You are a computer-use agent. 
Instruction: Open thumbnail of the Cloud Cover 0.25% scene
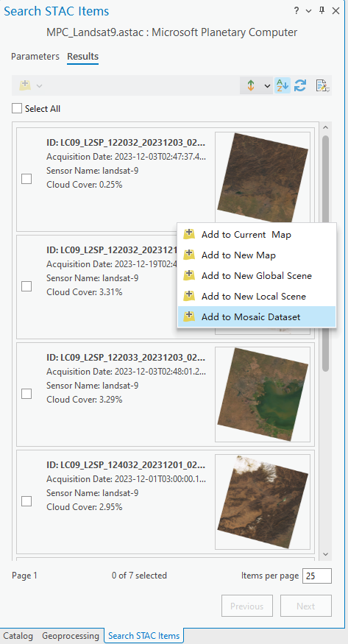(263, 178)
